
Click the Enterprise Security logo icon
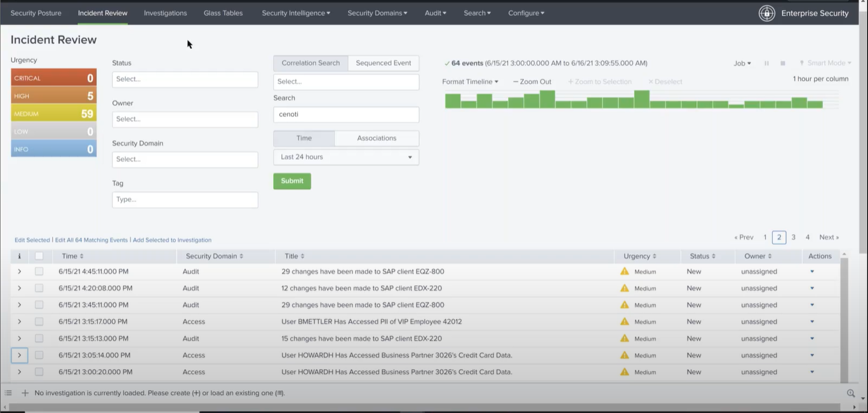click(766, 13)
